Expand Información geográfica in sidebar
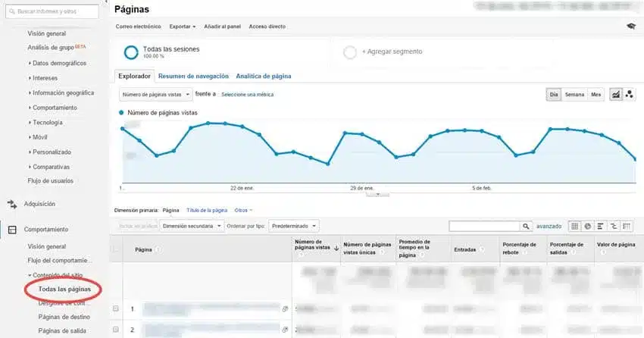The width and height of the screenshot is (644, 338). [x=61, y=92]
